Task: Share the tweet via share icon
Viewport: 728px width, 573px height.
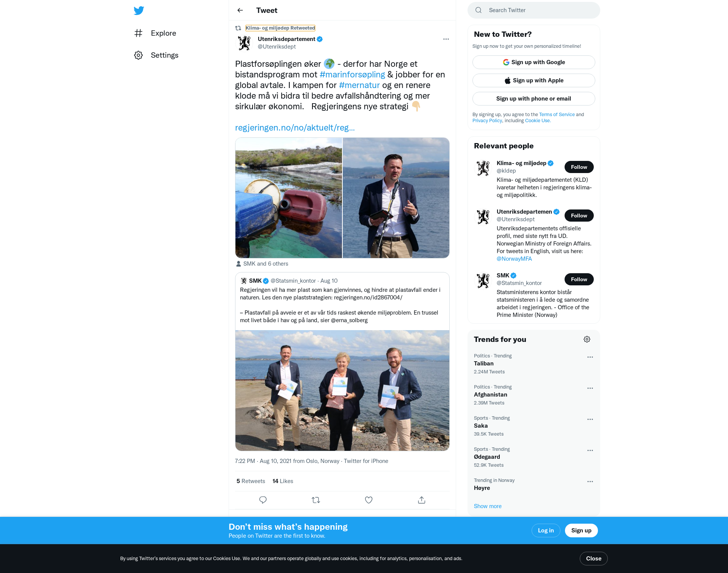Action: pos(422,500)
